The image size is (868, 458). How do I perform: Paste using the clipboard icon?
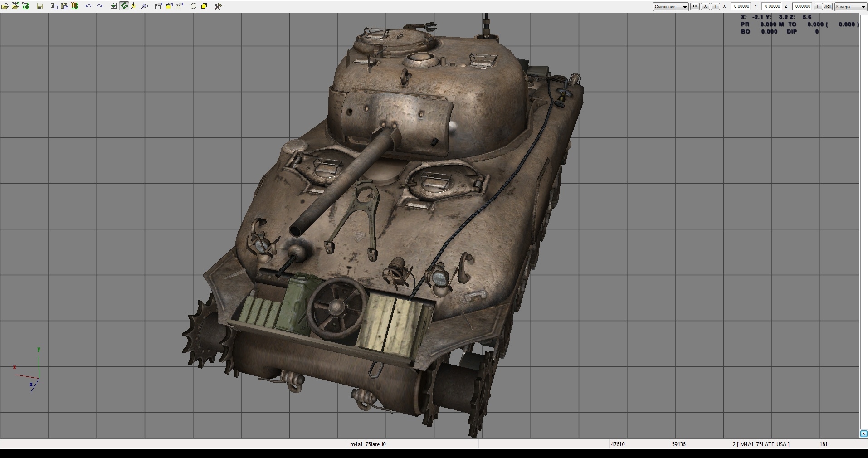(64, 6)
